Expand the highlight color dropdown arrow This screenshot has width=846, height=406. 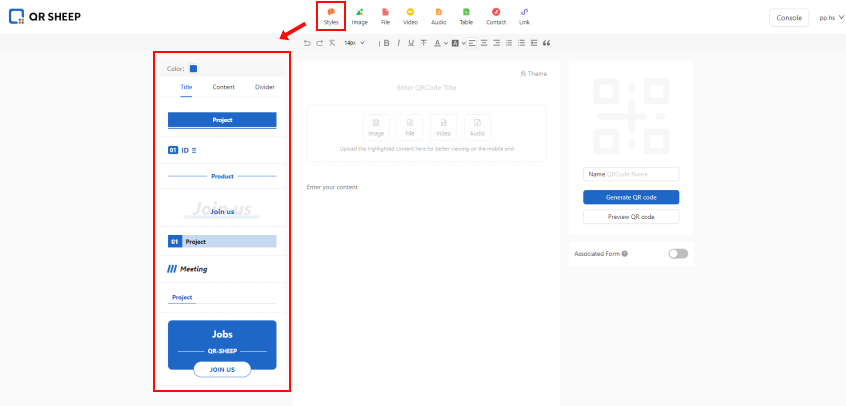(x=463, y=43)
